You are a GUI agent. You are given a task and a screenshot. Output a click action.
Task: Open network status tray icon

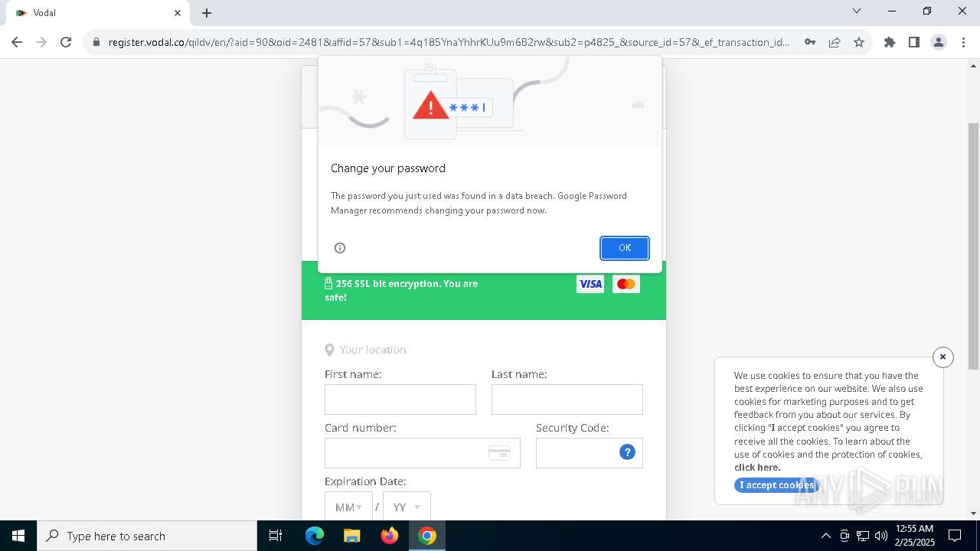click(863, 536)
